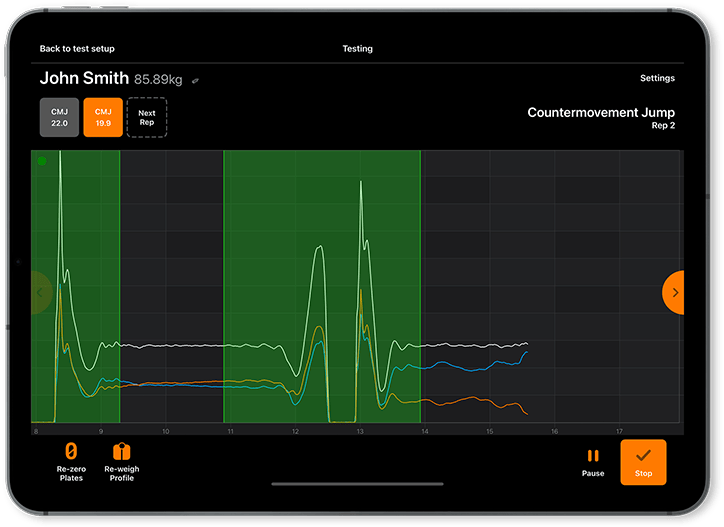Select the CMJ 22.0 rep
The height and width of the screenshot is (527, 724).
(x=59, y=117)
